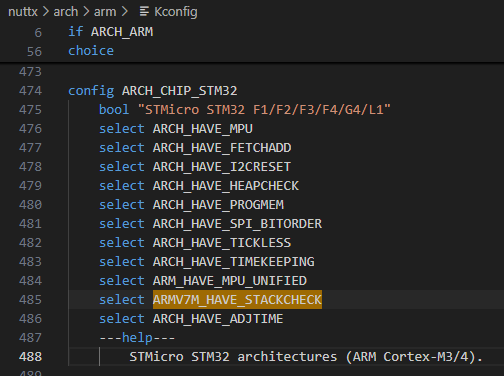Click ARCH_HAVE_SPI_BITORDER symbol
Viewport: 504px width, 376px height.
pyautogui.click(x=237, y=224)
